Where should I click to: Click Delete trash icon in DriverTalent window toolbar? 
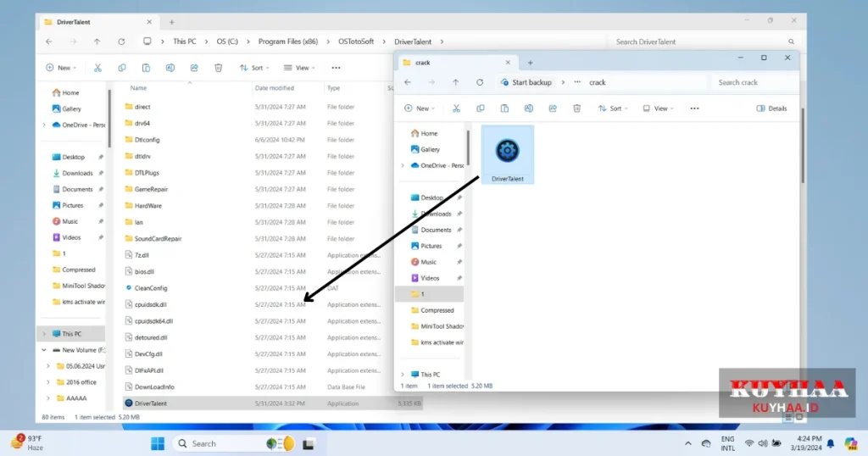[218, 68]
